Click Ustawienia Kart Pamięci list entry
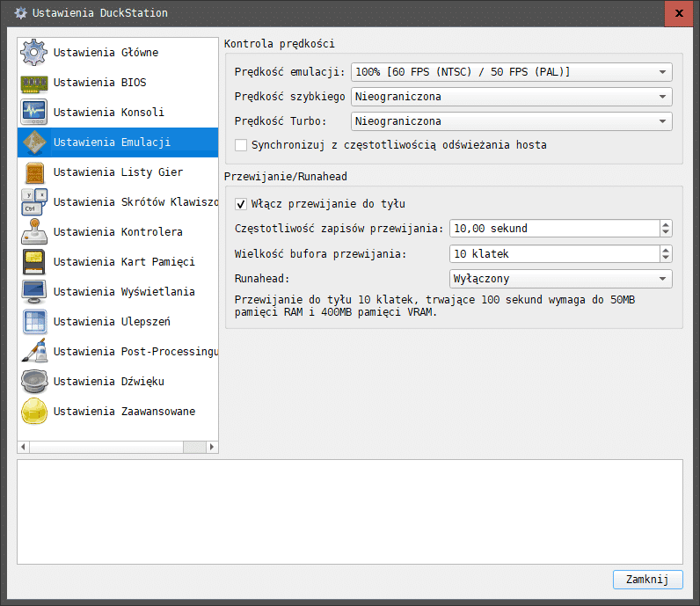This screenshot has height=606, width=700. coord(118,262)
